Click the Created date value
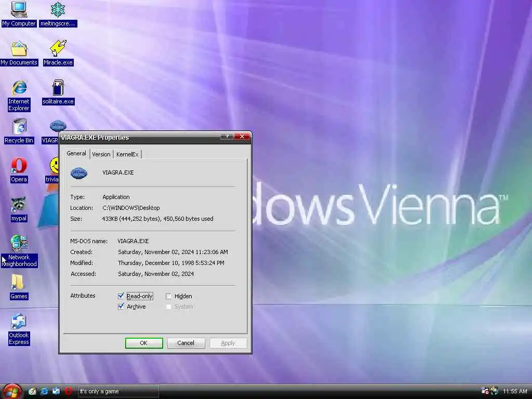 point(173,252)
